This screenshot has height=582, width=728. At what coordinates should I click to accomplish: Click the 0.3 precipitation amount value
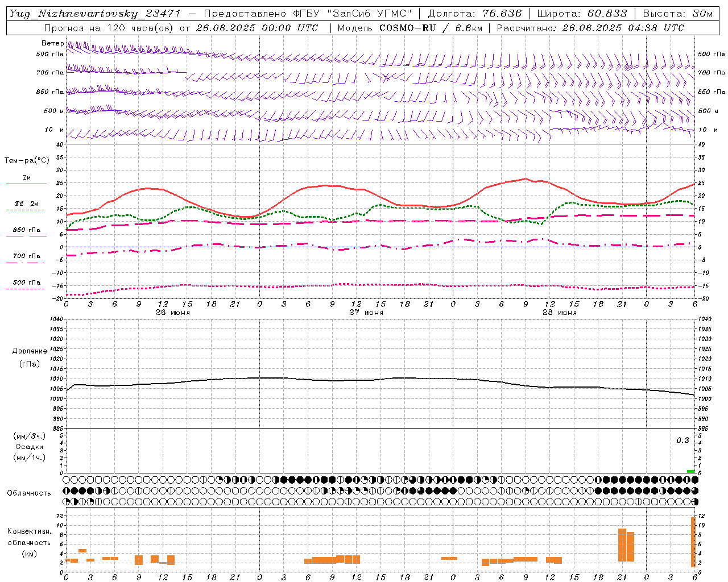pyautogui.click(x=682, y=440)
